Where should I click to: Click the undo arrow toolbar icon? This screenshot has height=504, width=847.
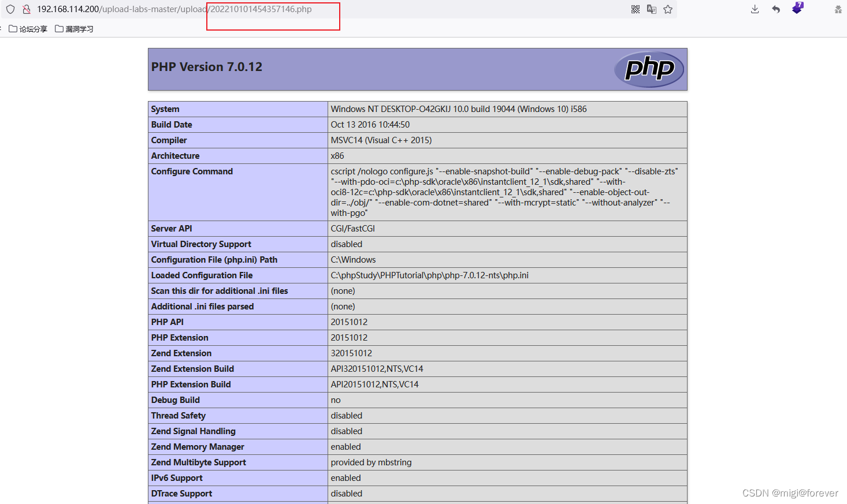776,9
